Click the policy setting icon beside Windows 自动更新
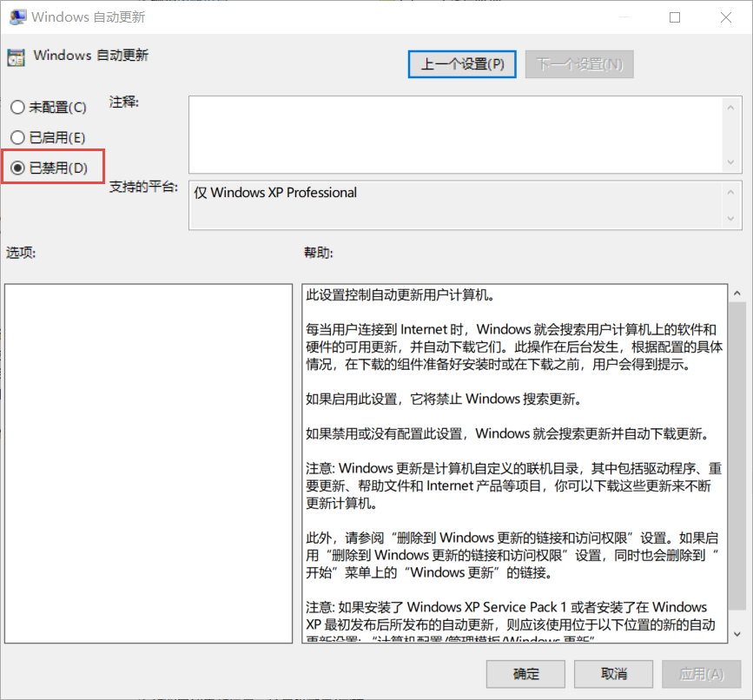The image size is (753, 700). tap(16, 57)
